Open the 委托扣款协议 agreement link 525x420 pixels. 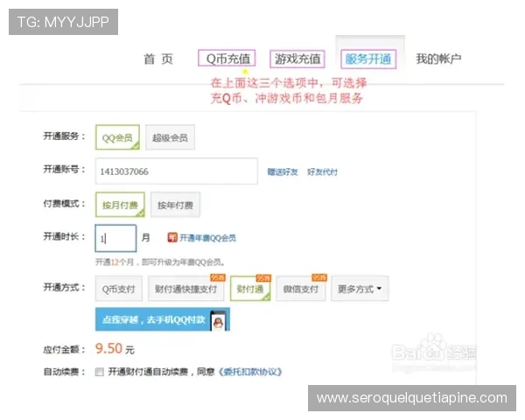click(x=250, y=372)
